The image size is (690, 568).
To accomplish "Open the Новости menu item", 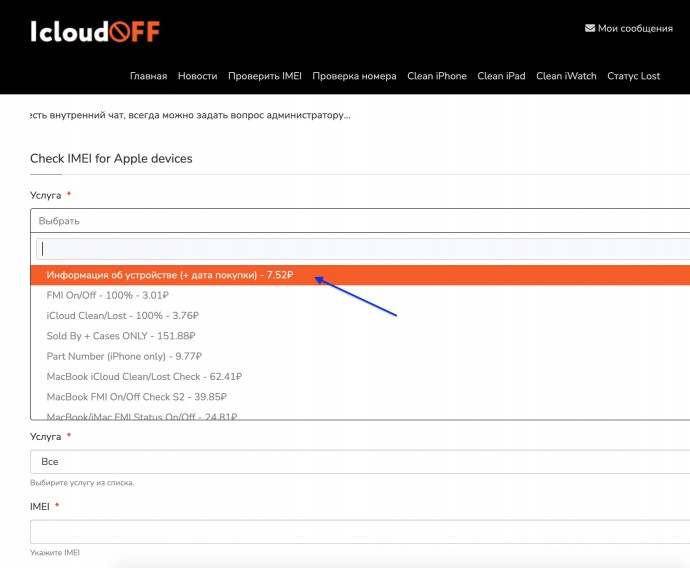I will (x=197, y=76).
